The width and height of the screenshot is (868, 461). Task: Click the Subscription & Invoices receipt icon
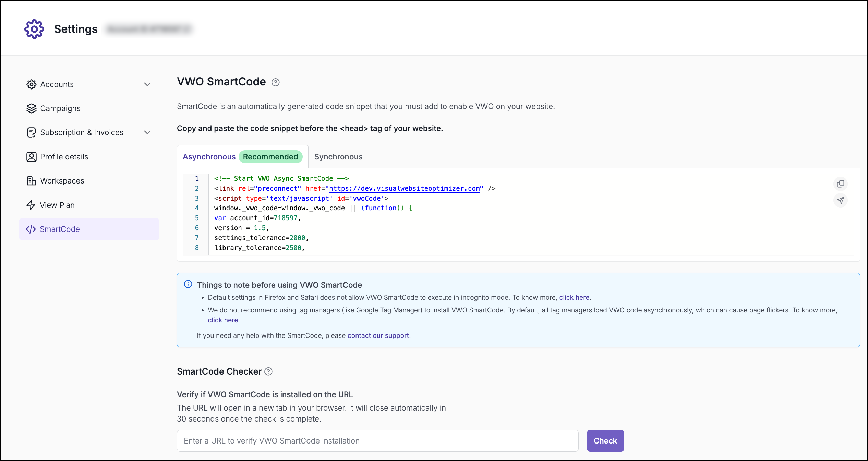(32, 132)
